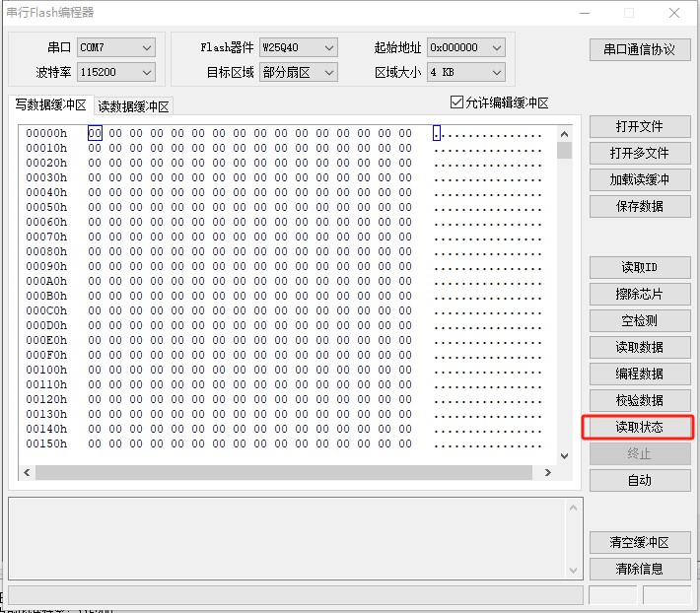The image size is (700, 613).
Task: Click the hex editor vertical scrollbar thumb
Action: tap(564, 151)
